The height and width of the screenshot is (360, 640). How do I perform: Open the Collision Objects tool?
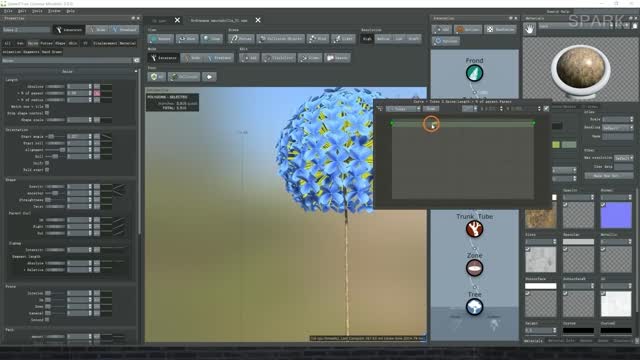point(280,39)
